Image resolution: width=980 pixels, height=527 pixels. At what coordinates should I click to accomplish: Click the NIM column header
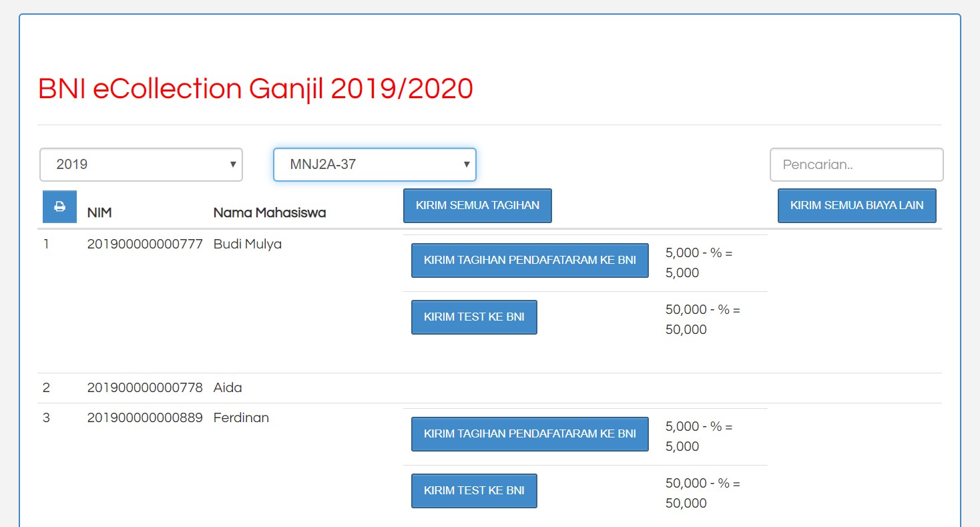99,213
